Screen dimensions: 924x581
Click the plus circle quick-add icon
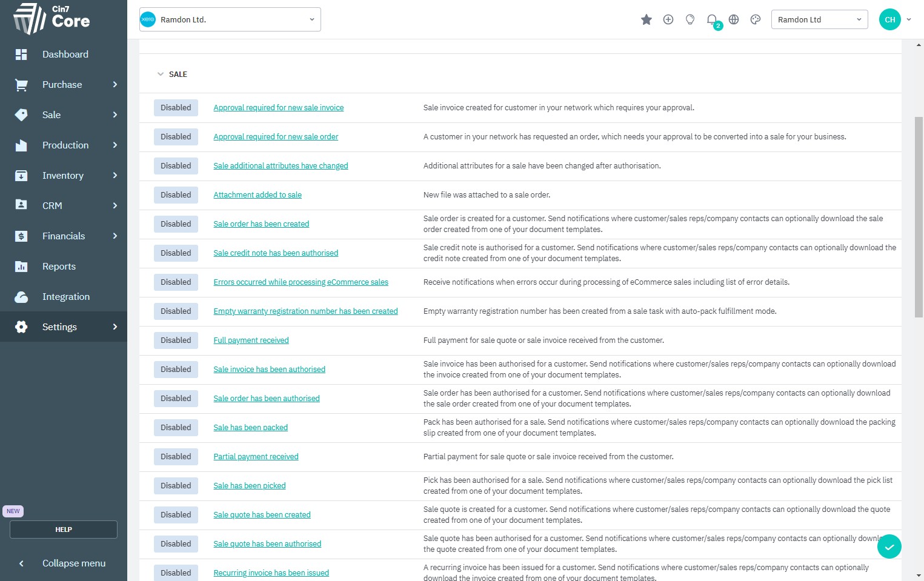(668, 19)
